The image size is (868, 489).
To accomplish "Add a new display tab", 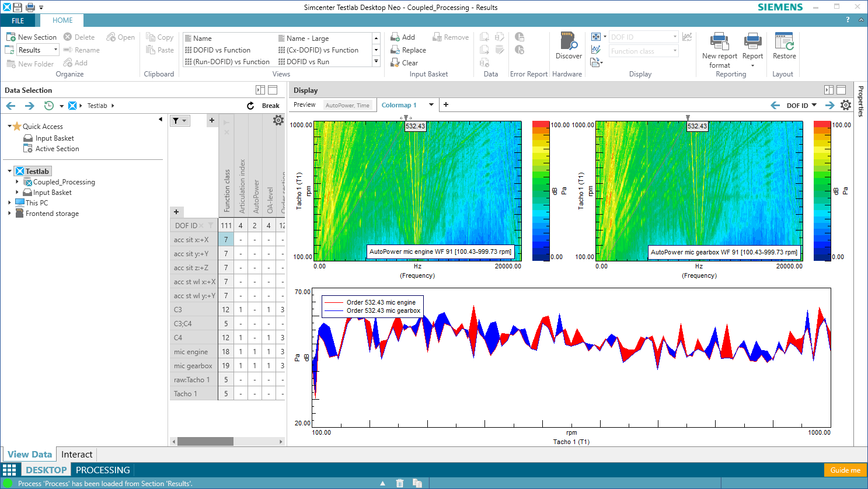I will click(x=446, y=104).
